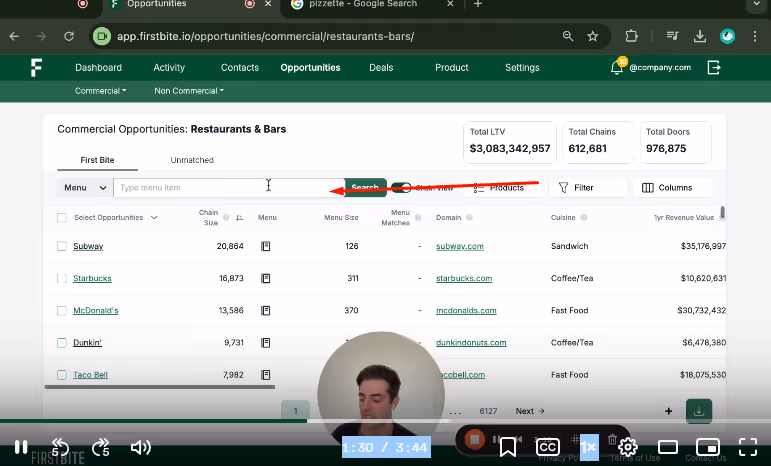
Task: Click the Subway chain link
Action: point(88,246)
